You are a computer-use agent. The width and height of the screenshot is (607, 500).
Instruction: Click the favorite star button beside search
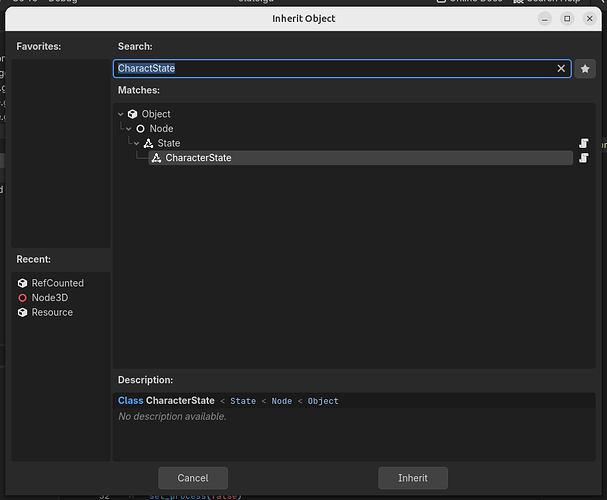point(585,69)
